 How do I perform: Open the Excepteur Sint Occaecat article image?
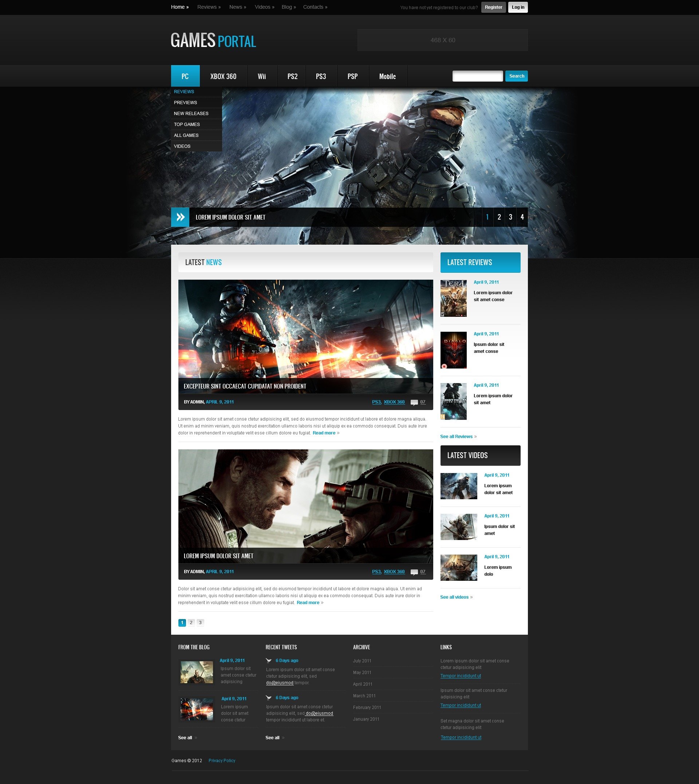point(305,336)
